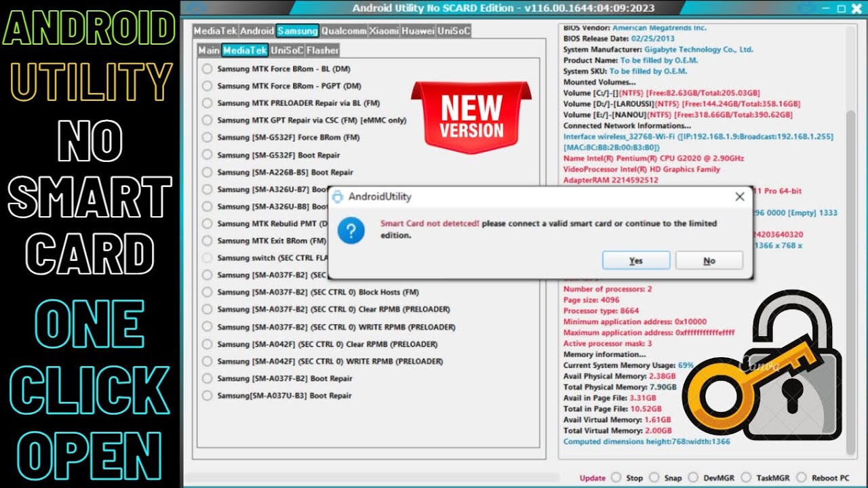Select Samsung MTK Force BRom - BL (DM)

coord(208,69)
